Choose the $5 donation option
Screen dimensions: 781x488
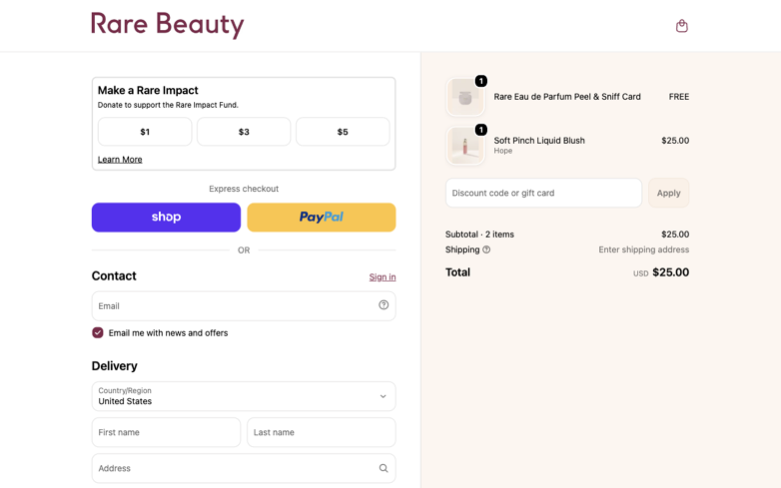click(x=343, y=132)
